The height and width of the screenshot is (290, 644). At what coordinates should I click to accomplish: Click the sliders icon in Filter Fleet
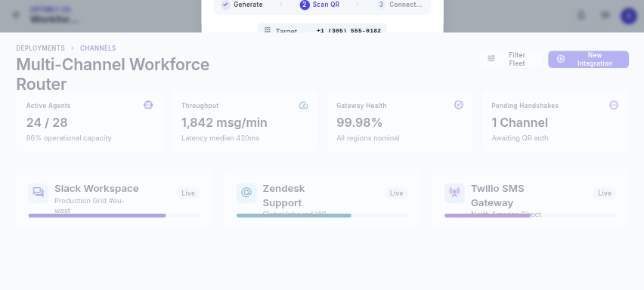491,59
